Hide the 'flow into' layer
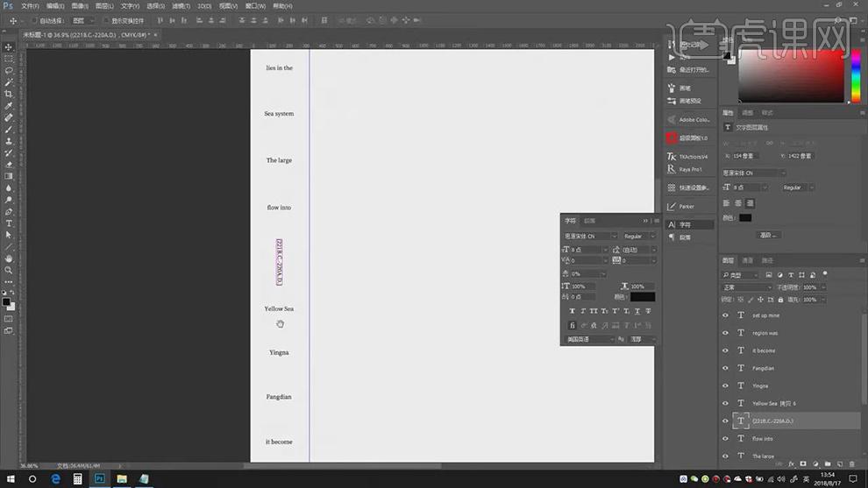The image size is (868, 488). (x=725, y=439)
